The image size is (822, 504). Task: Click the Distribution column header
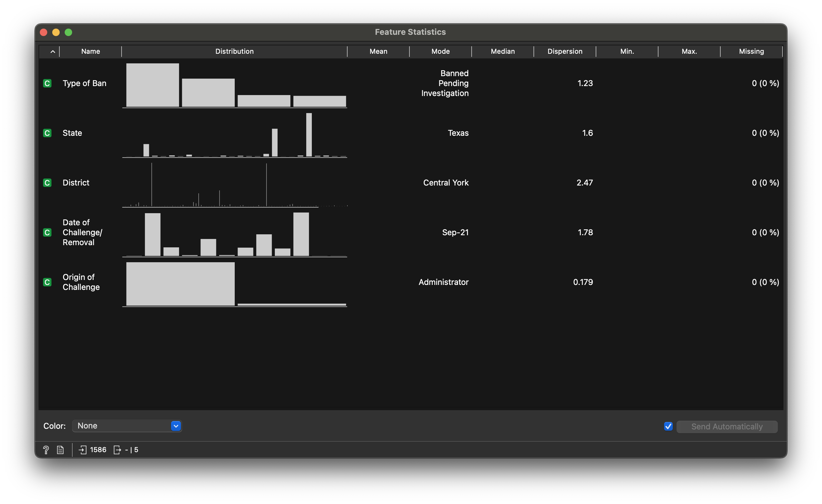tap(234, 51)
